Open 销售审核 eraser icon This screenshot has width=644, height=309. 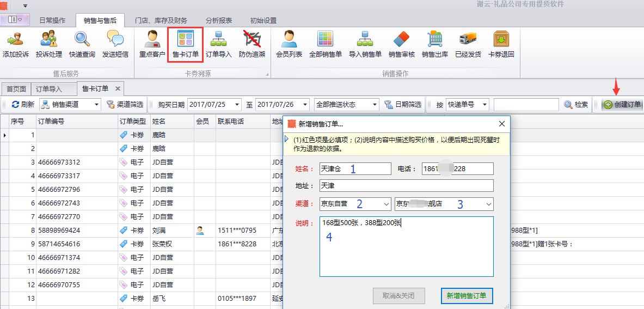pos(402,44)
